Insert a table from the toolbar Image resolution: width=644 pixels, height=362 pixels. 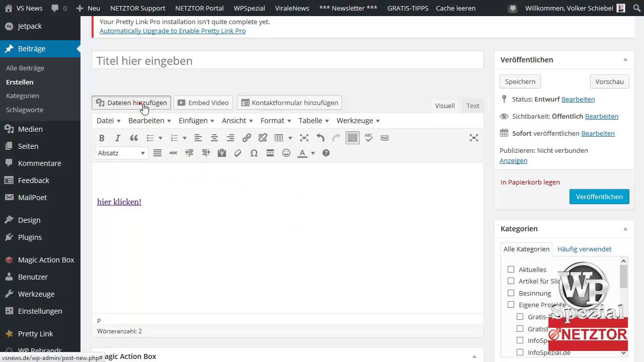[x=279, y=138]
